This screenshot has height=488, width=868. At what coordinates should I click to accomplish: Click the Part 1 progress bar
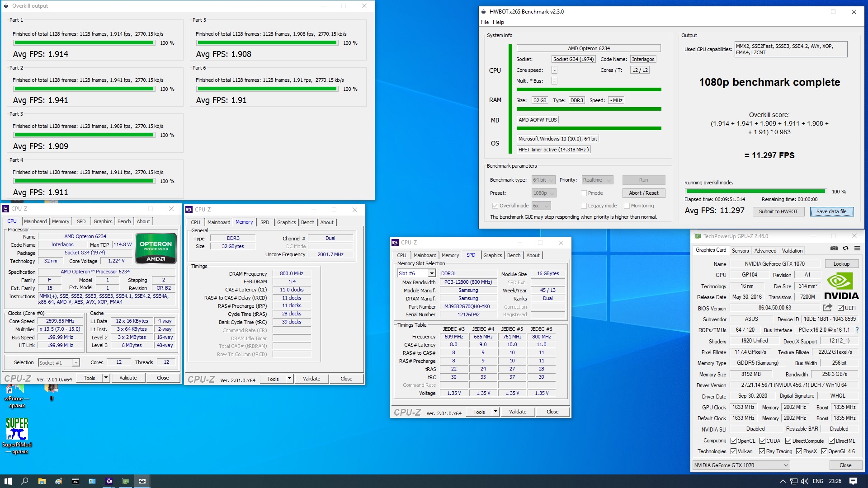(84, 43)
